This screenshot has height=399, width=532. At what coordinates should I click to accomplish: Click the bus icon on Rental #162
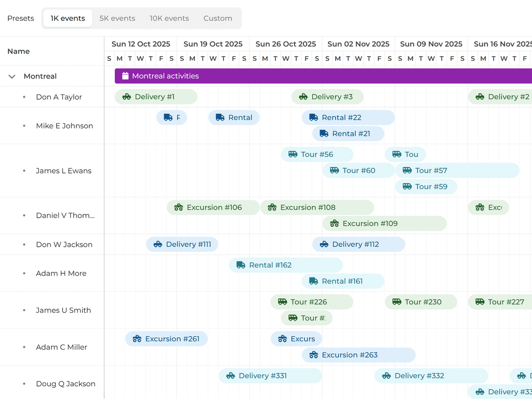pyautogui.click(x=240, y=265)
